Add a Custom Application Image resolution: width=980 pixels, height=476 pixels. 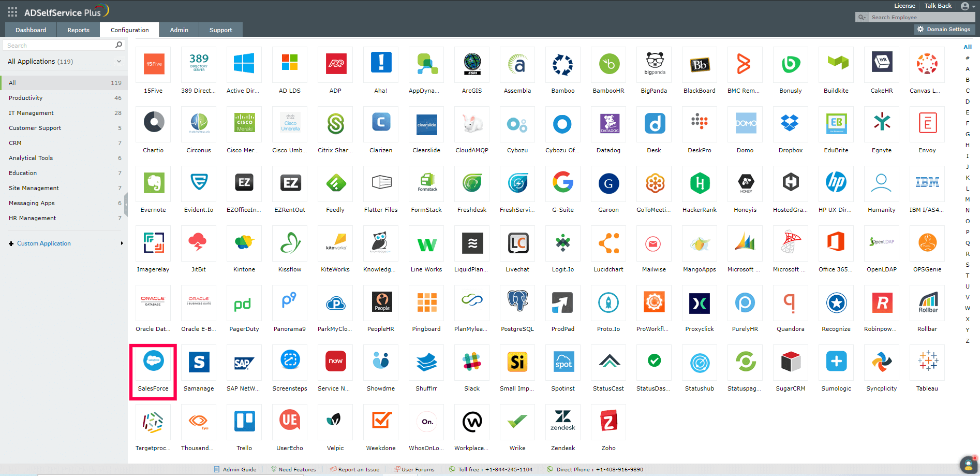44,243
